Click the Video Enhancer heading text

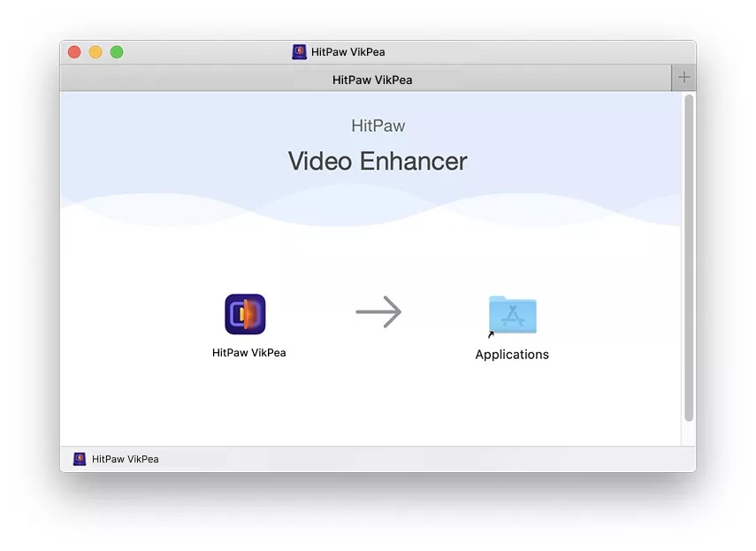(378, 161)
